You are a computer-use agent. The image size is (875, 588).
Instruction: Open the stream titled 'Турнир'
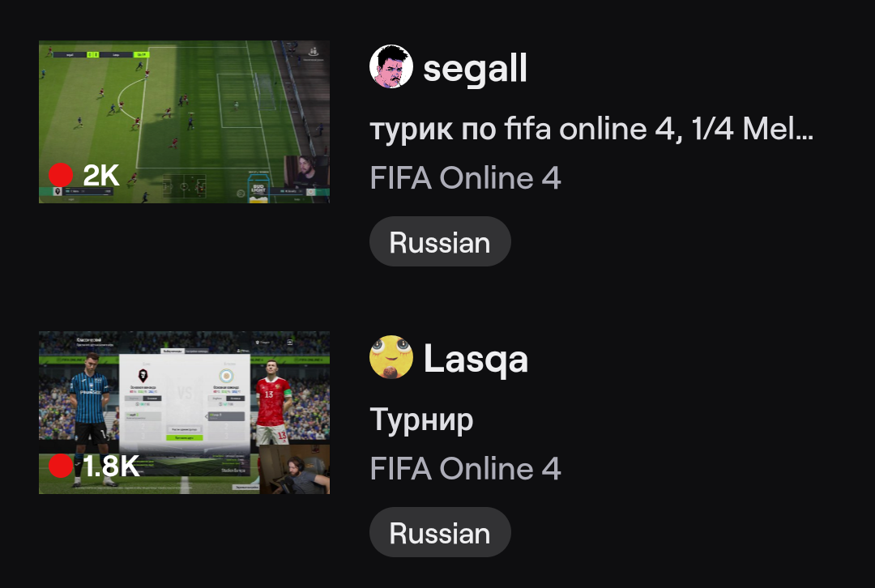tap(421, 420)
